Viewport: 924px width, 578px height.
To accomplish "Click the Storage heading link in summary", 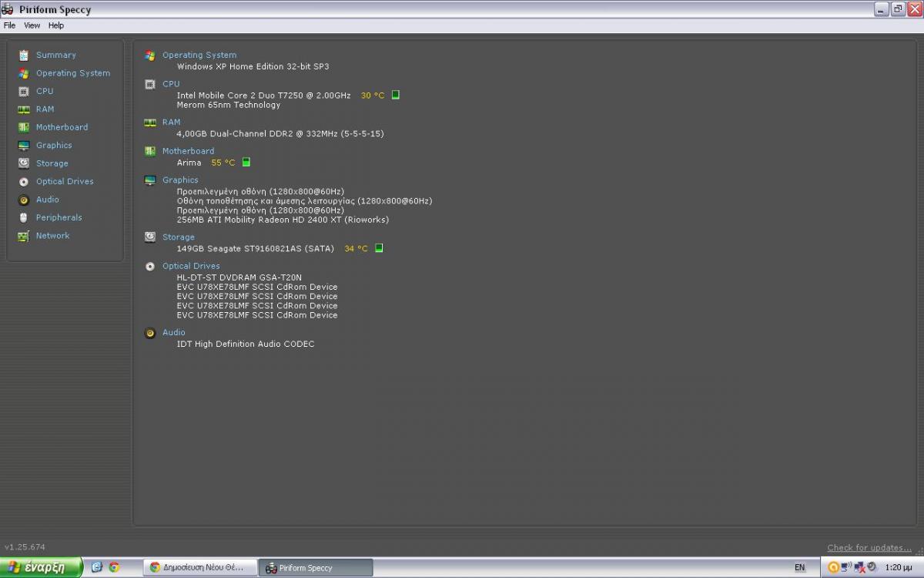I will [179, 237].
